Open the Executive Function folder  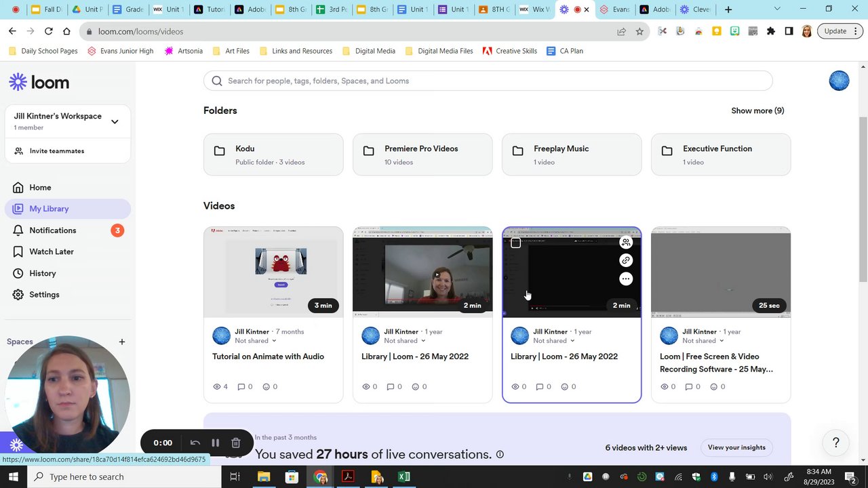(x=721, y=155)
